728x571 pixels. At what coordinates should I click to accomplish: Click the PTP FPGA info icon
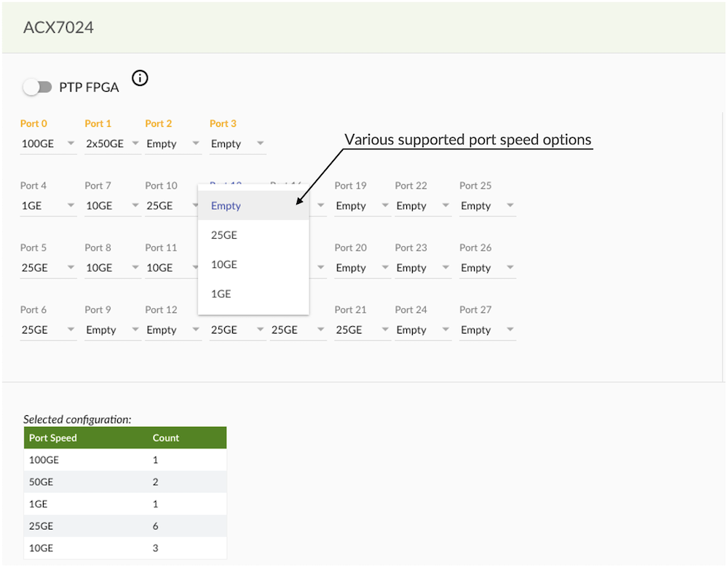click(140, 78)
